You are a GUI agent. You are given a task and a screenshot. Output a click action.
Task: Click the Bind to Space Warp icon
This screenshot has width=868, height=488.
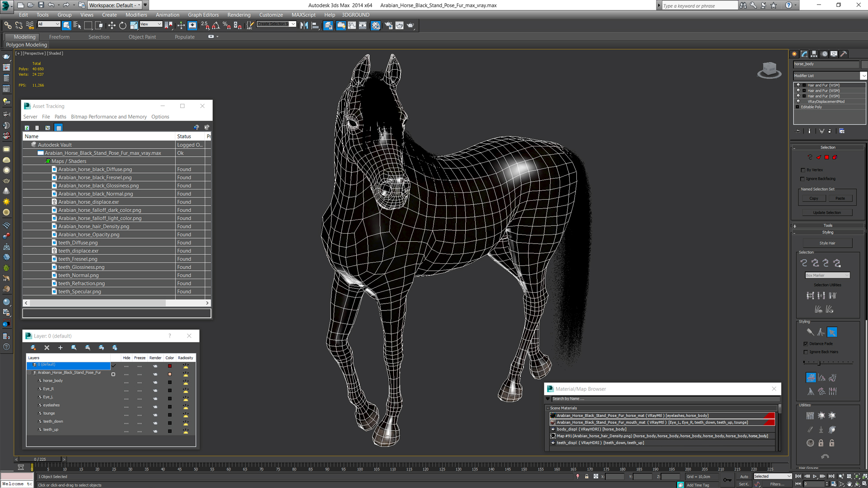click(30, 25)
